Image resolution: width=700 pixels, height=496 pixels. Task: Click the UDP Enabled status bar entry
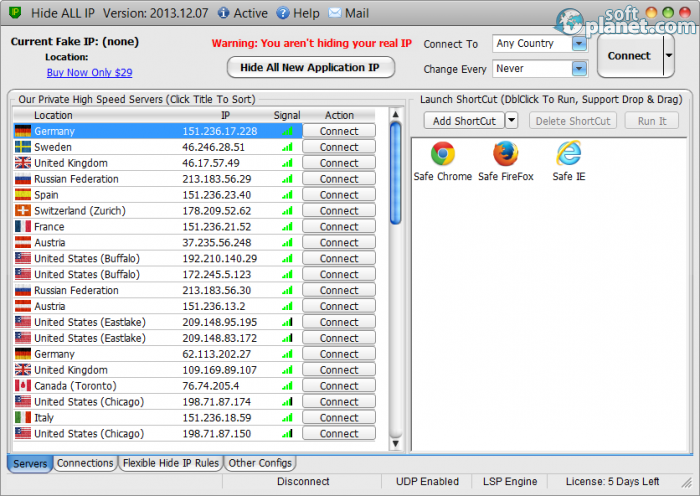(427, 481)
